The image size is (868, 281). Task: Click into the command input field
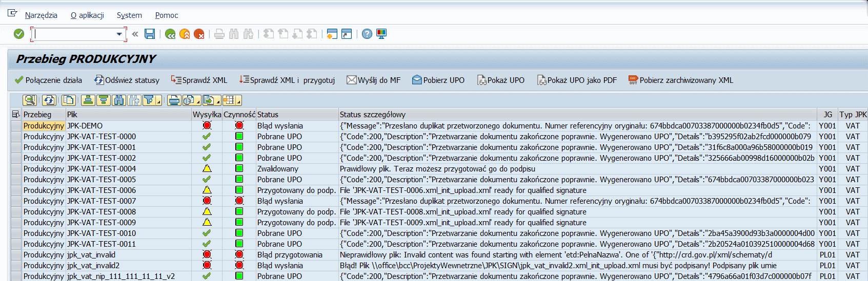coord(74,34)
